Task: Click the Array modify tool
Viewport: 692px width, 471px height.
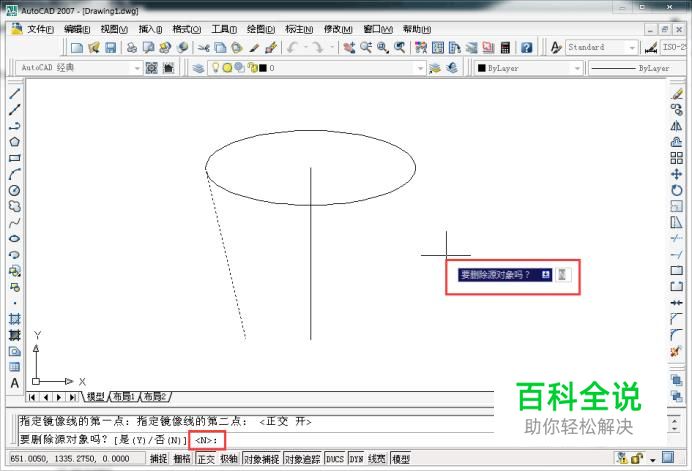Action: coord(677,158)
